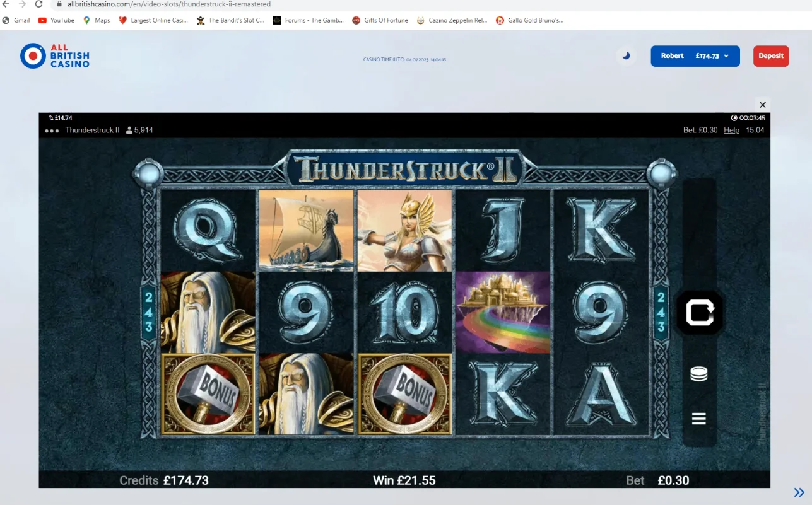Click the Bet £0.30 display at bottom

point(657,480)
